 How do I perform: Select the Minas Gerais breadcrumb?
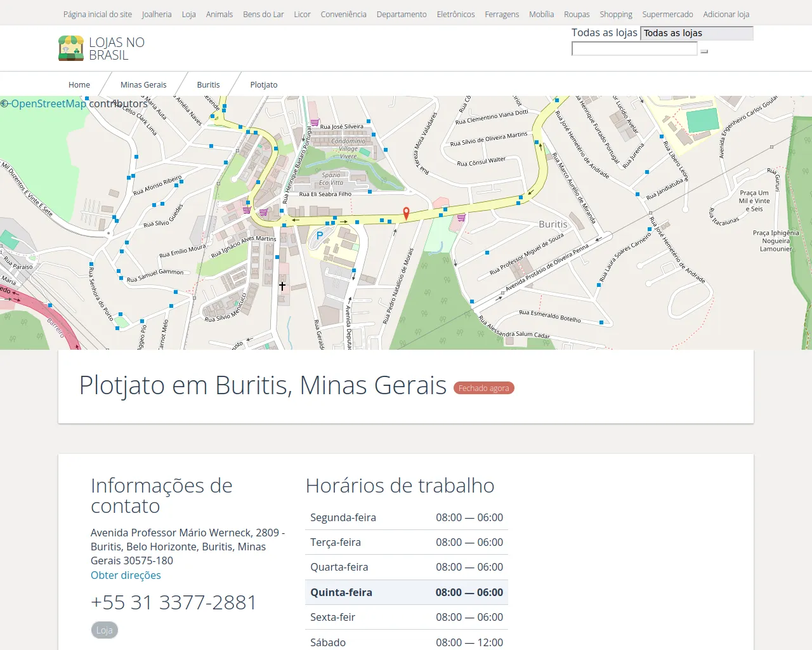143,84
